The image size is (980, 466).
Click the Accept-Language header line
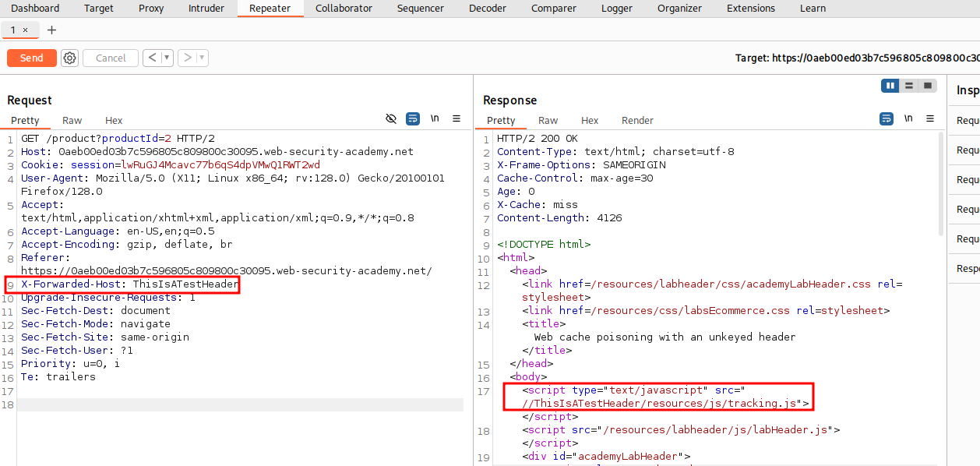(x=118, y=231)
